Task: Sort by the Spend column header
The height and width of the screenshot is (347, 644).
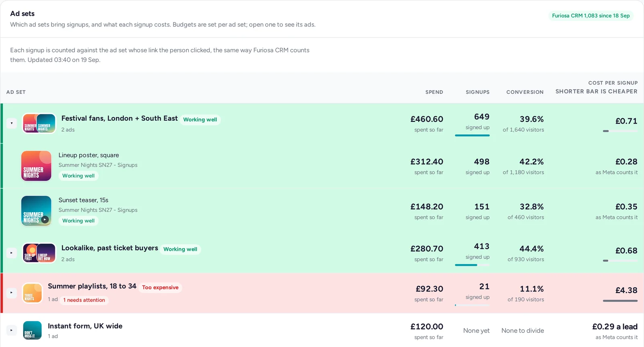Action: point(434,92)
